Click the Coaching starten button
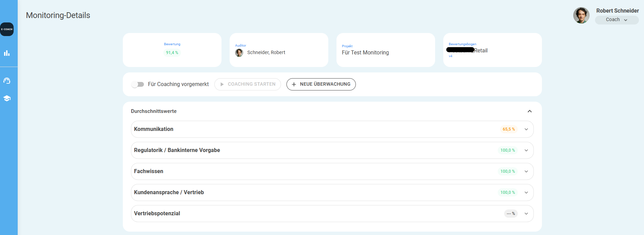Screen dimensions: 644x235 (x=248, y=84)
